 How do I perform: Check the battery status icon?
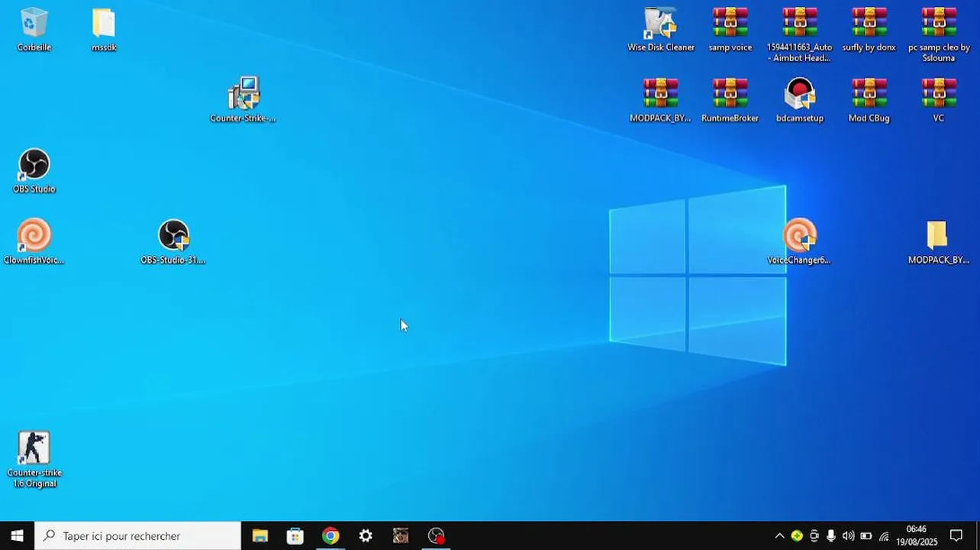pyautogui.click(x=866, y=535)
